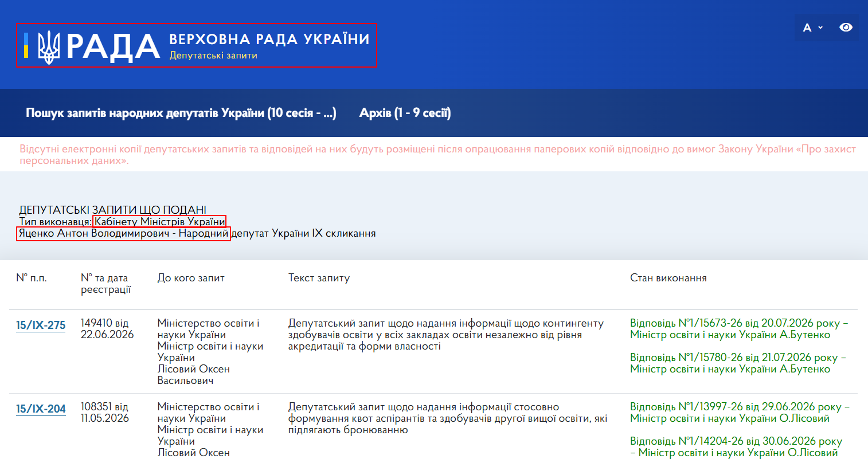Click the ДЕПУТАТСЬКІ ЗАПИТИ ЩО ПОДАНІ heading
The image size is (868, 459).
pyautogui.click(x=113, y=210)
